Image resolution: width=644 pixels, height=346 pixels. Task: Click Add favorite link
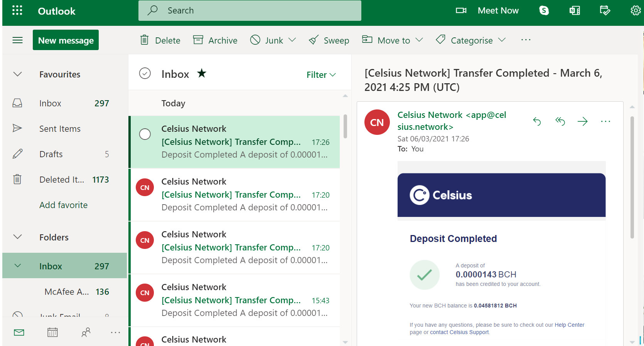63,205
